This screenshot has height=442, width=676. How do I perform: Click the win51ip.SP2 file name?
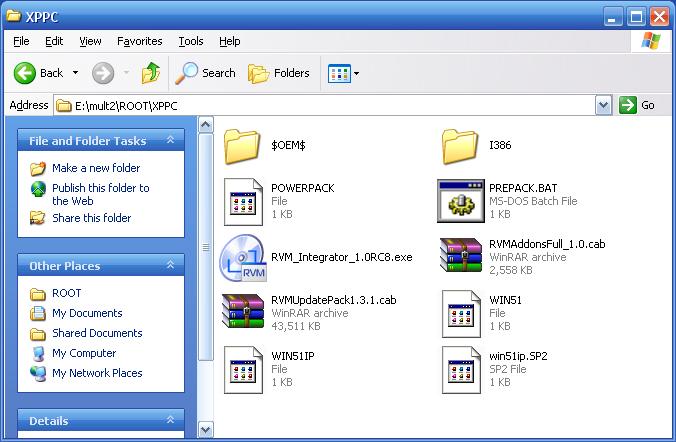(518, 356)
